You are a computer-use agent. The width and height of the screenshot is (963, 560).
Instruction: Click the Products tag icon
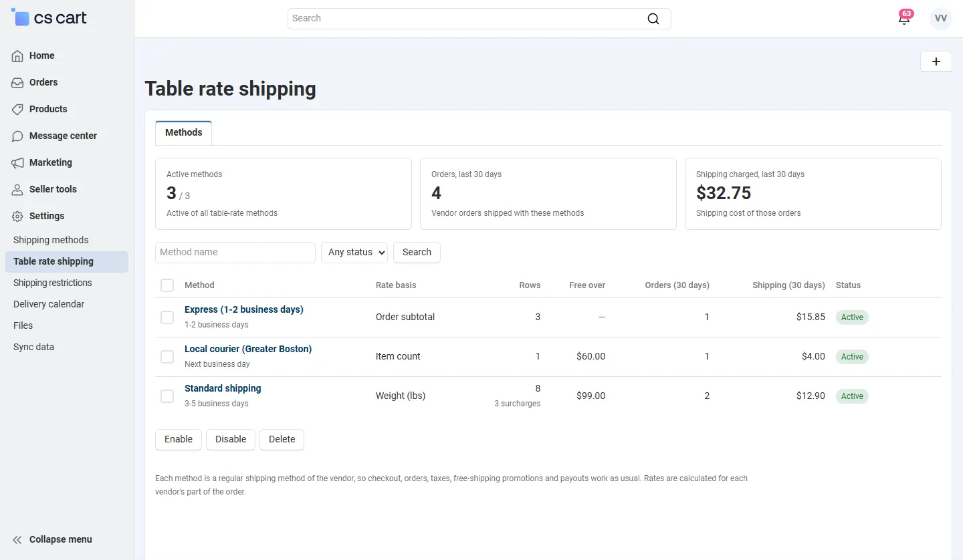(x=17, y=110)
